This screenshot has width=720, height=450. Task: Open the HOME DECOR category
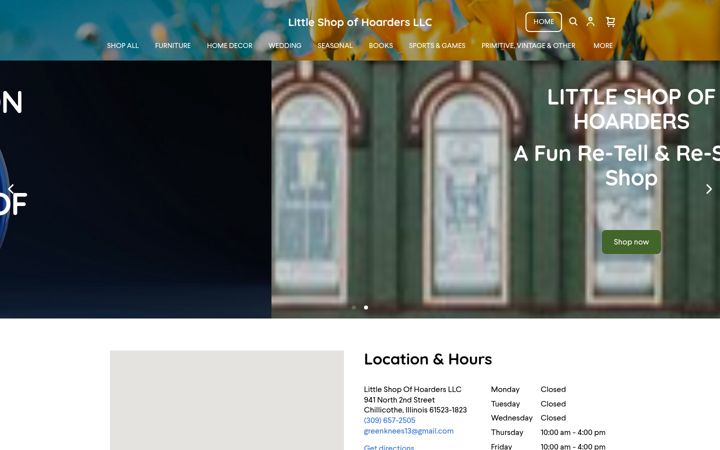tap(230, 45)
